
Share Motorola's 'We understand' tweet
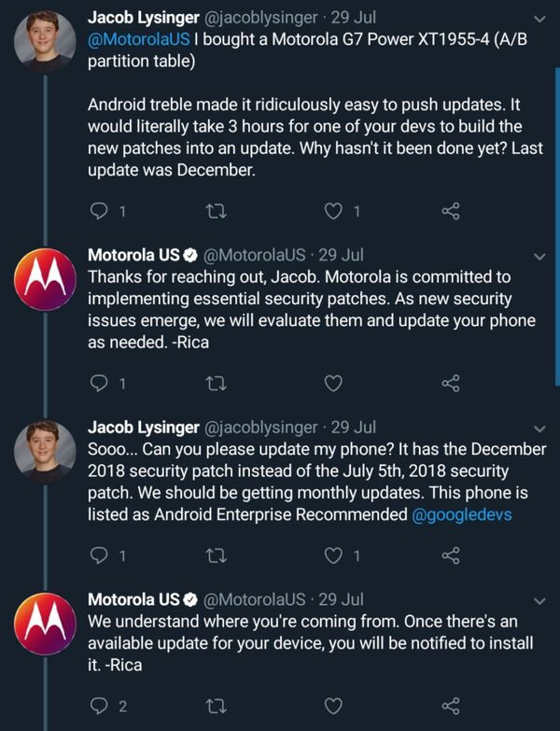click(450, 705)
